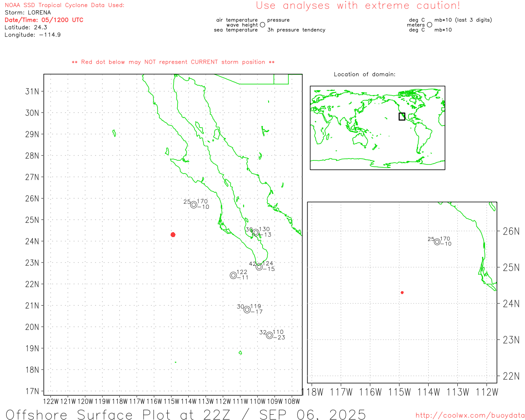Click the red storm position dot on main map
This screenshot has height=420, width=525.
coord(173,235)
